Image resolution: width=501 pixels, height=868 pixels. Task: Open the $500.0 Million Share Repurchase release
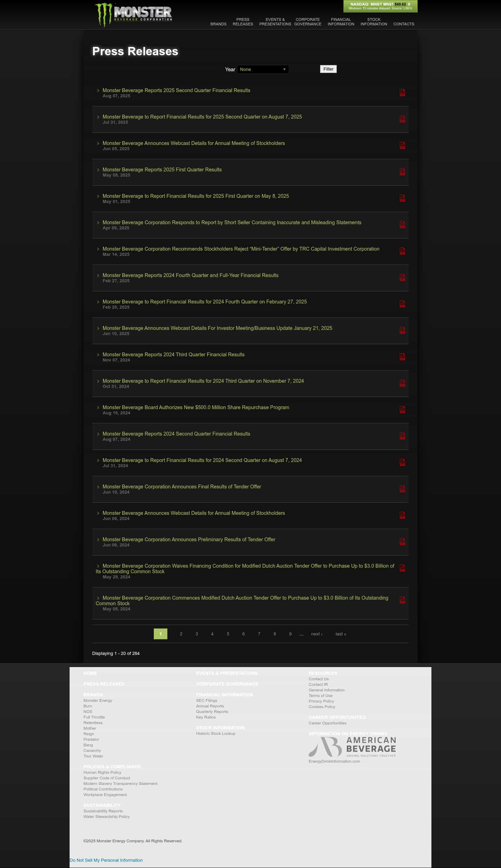click(196, 407)
